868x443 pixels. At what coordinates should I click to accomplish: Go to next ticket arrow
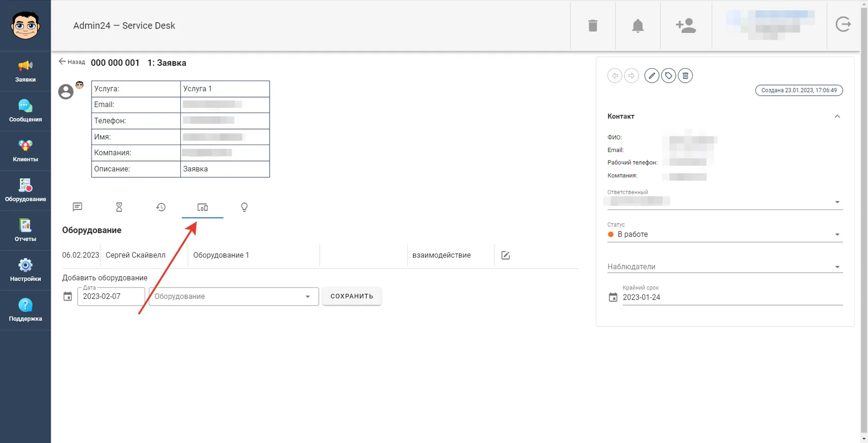pyautogui.click(x=631, y=75)
